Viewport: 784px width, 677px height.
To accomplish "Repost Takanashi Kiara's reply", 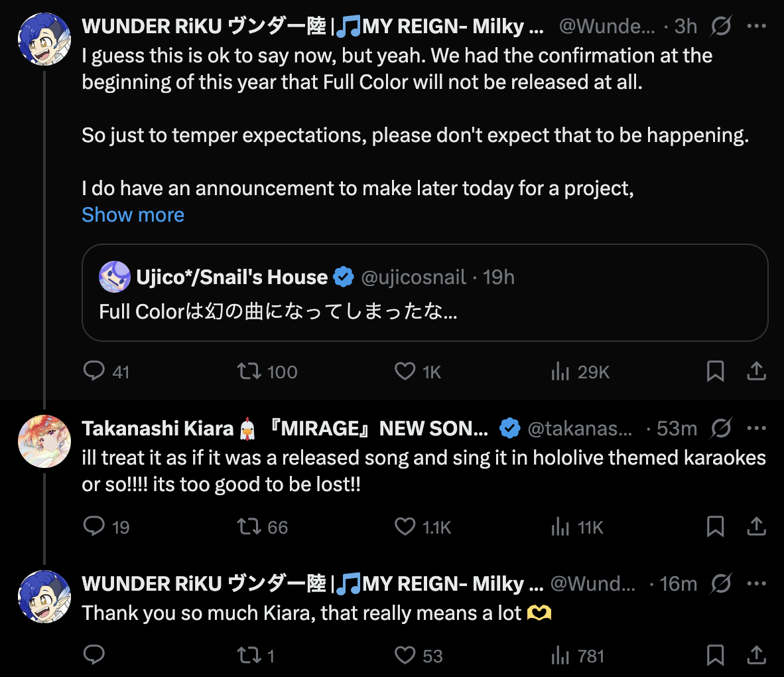I will [x=249, y=527].
